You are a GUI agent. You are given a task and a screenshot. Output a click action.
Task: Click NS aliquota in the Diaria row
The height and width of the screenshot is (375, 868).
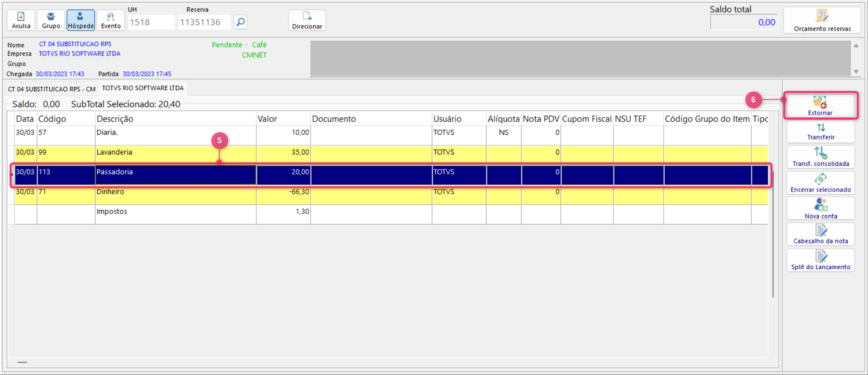click(x=504, y=132)
